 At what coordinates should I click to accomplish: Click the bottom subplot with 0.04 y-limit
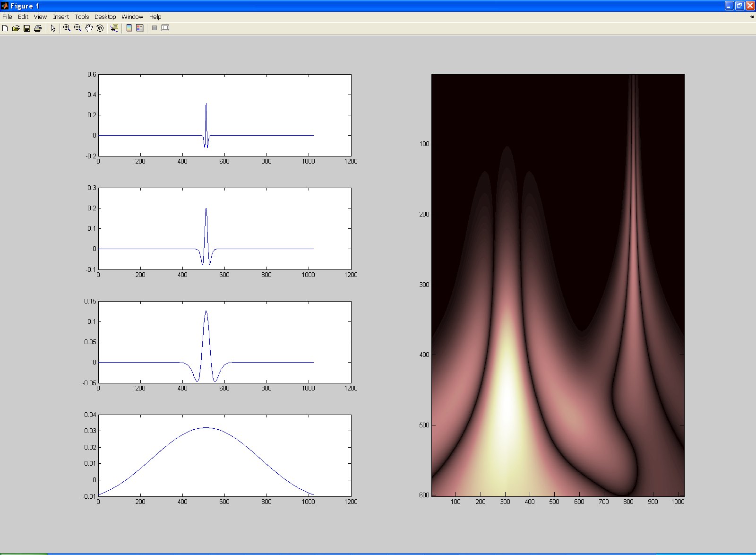pos(224,455)
